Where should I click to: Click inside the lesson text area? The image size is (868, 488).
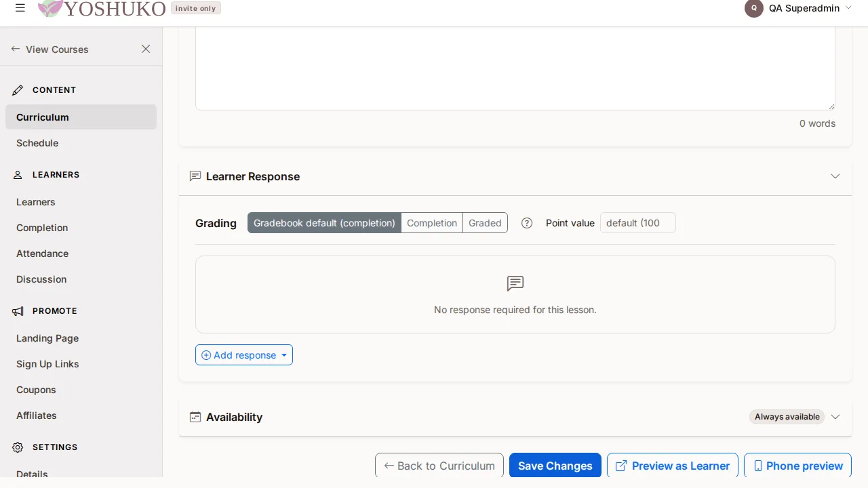[515, 68]
